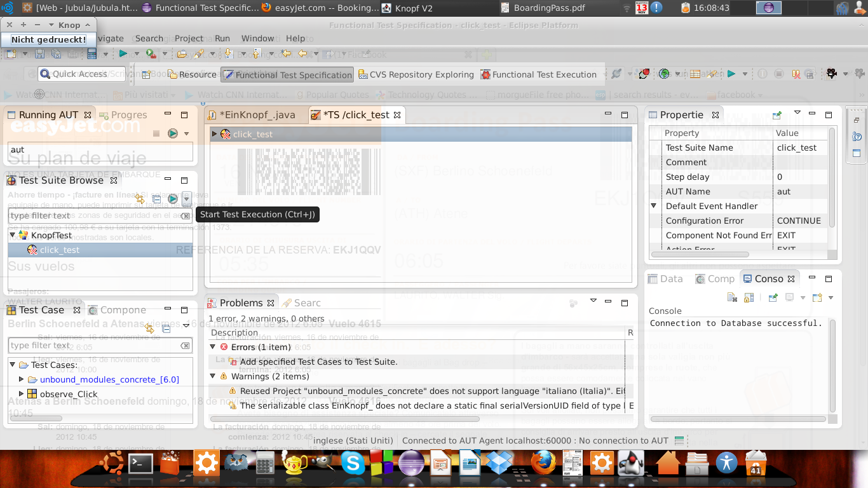Click the Back navigation arrow icon
This screenshot has height=488, width=868.
click(302, 55)
